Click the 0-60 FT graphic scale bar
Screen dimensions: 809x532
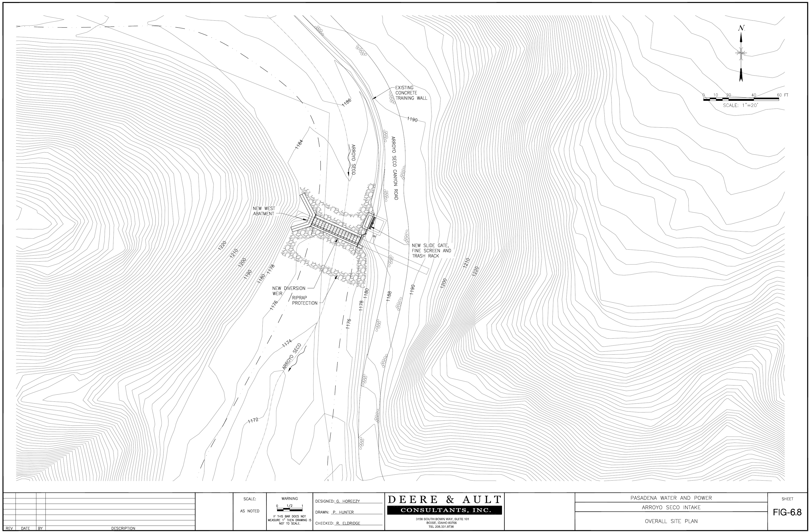tap(741, 99)
